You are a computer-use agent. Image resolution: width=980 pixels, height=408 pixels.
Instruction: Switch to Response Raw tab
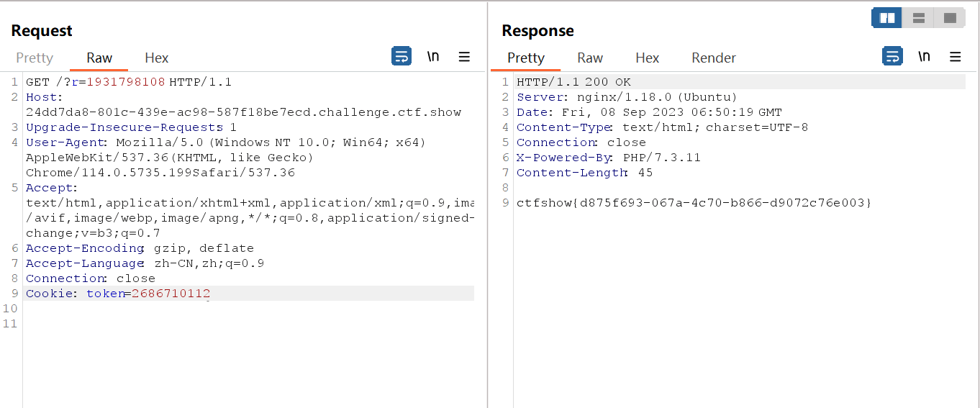(x=590, y=58)
